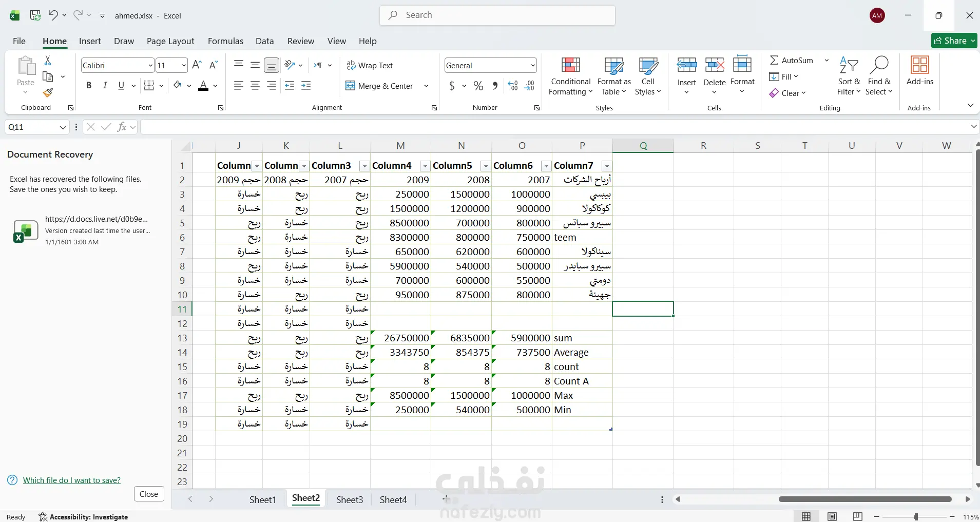Open the Formulas ribbon tab

225,41
